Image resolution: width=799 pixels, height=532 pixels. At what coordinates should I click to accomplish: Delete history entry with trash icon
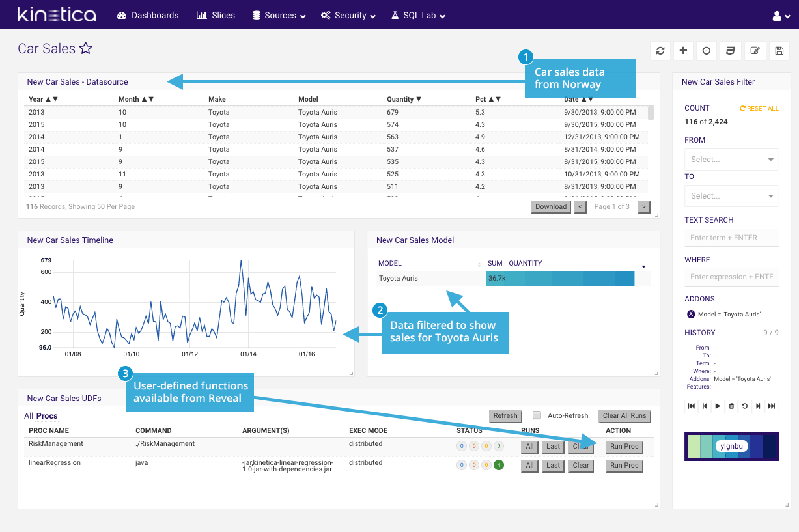pyautogui.click(x=731, y=406)
